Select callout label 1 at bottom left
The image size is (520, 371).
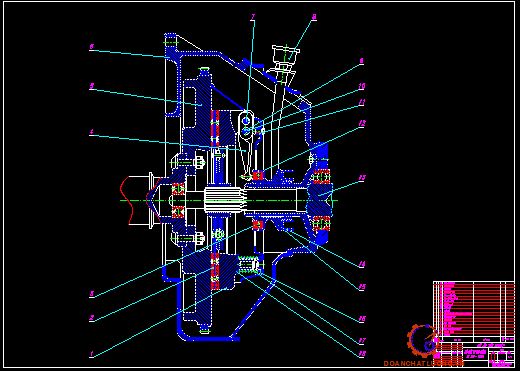pyautogui.click(x=92, y=354)
